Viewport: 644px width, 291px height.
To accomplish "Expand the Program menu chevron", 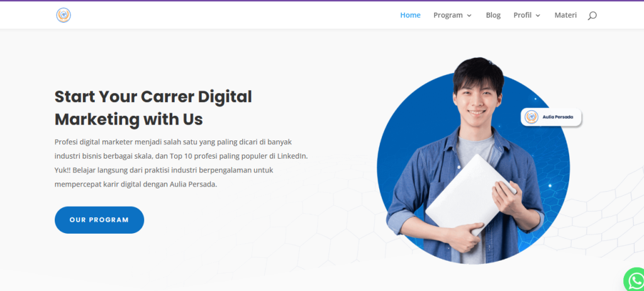I will pyautogui.click(x=469, y=16).
